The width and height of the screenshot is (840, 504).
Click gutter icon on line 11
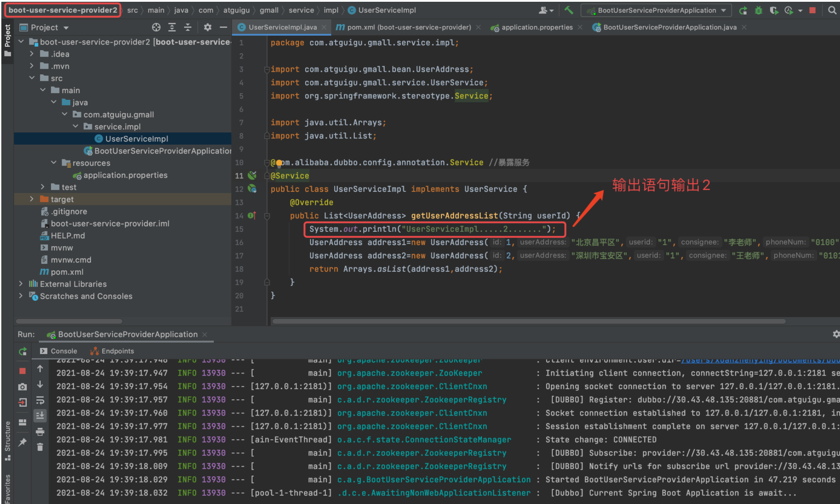pyautogui.click(x=252, y=175)
